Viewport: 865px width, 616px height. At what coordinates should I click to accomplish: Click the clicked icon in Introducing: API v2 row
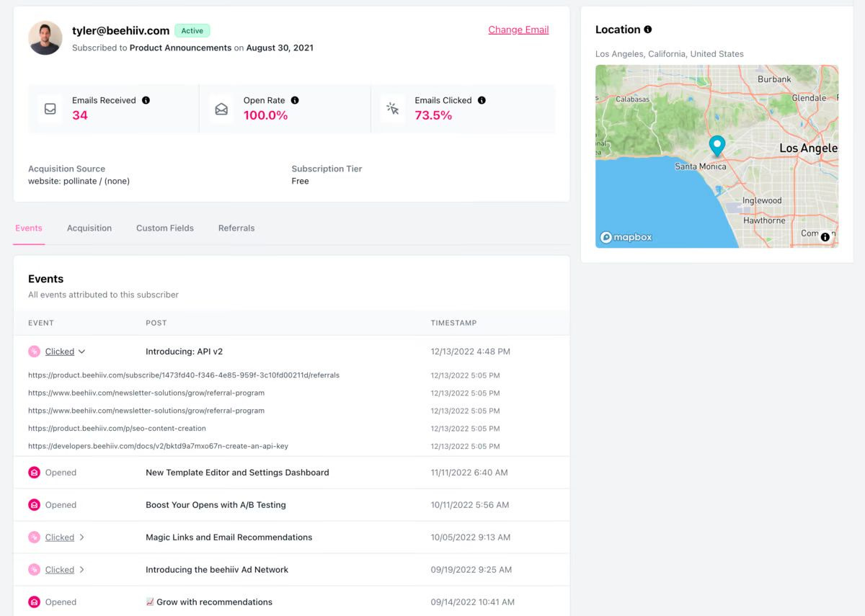coord(34,352)
